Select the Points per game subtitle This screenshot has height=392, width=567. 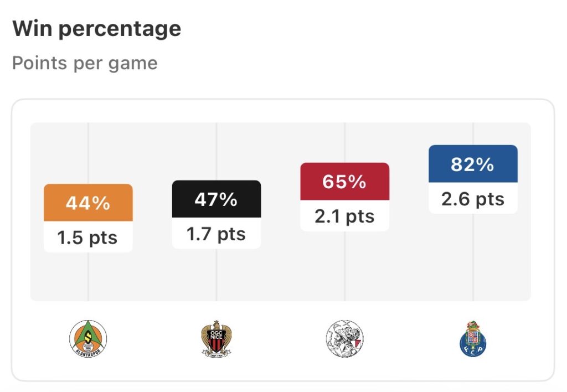(x=85, y=63)
